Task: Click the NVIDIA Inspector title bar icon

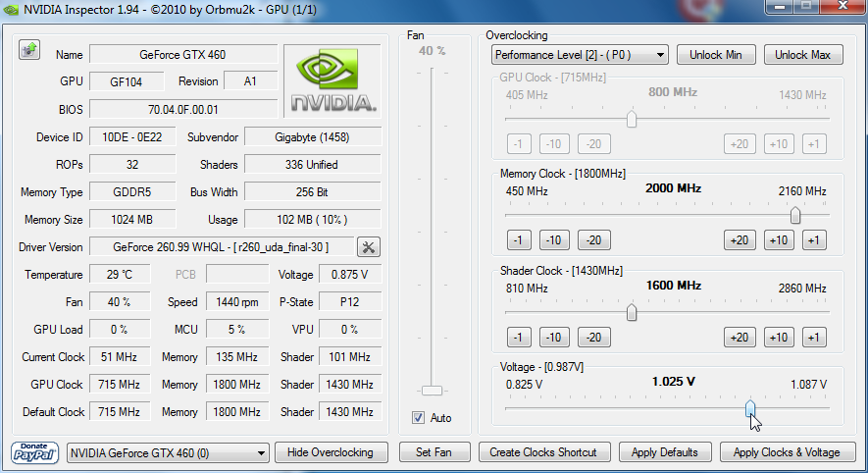Action: click(x=12, y=11)
